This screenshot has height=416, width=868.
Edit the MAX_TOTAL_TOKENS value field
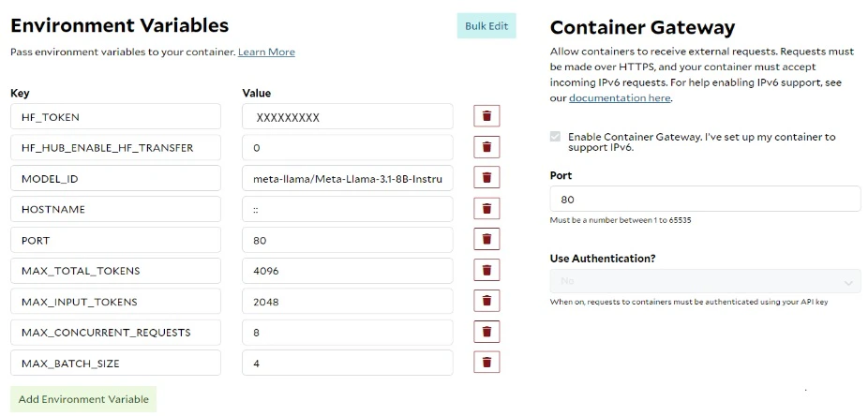[347, 271]
